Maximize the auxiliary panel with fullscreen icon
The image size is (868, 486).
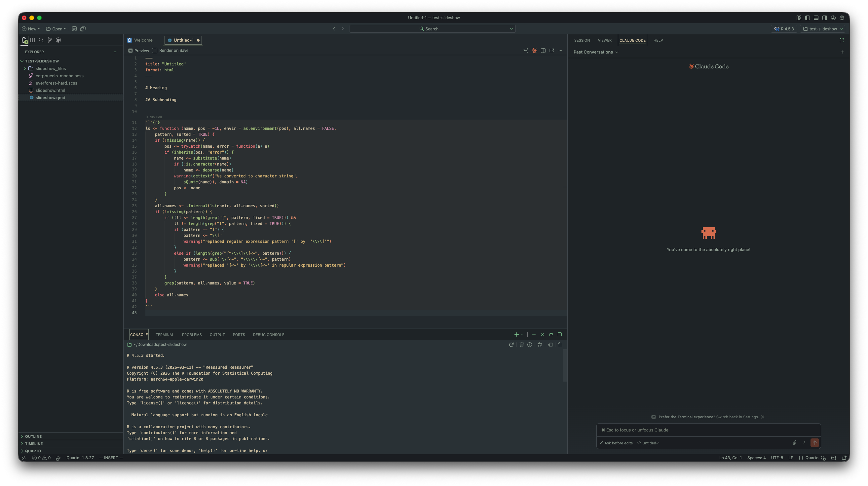842,40
